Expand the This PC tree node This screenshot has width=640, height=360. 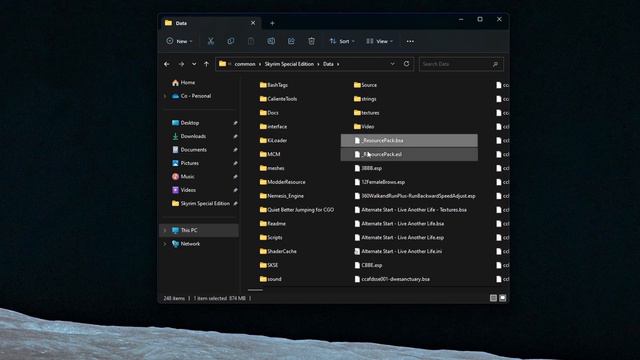click(x=165, y=230)
